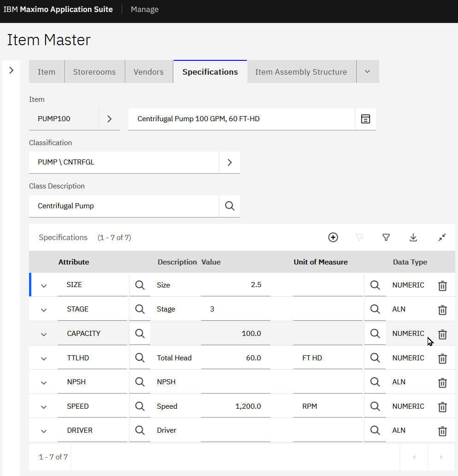Sort table by Value column
458x476 pixels.
pos(211,262)
